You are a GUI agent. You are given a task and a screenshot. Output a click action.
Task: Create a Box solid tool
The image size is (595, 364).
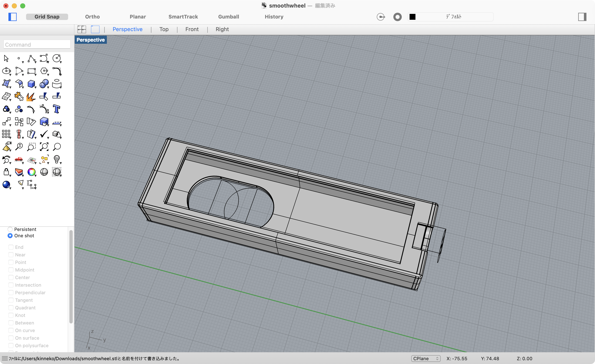(31, 84)
